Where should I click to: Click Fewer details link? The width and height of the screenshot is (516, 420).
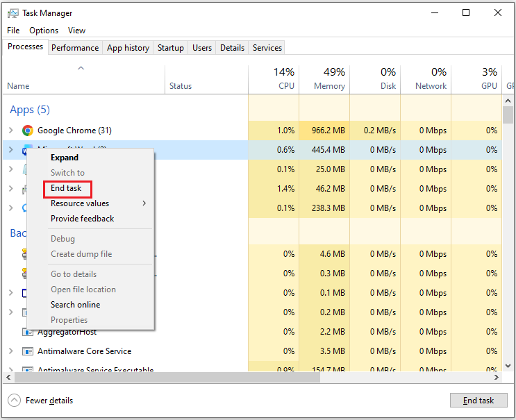coord(49,401)
